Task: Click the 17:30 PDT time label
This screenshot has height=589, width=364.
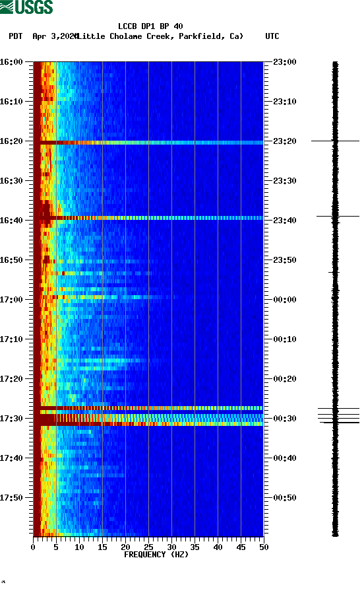Action: (x=11, y=419)
